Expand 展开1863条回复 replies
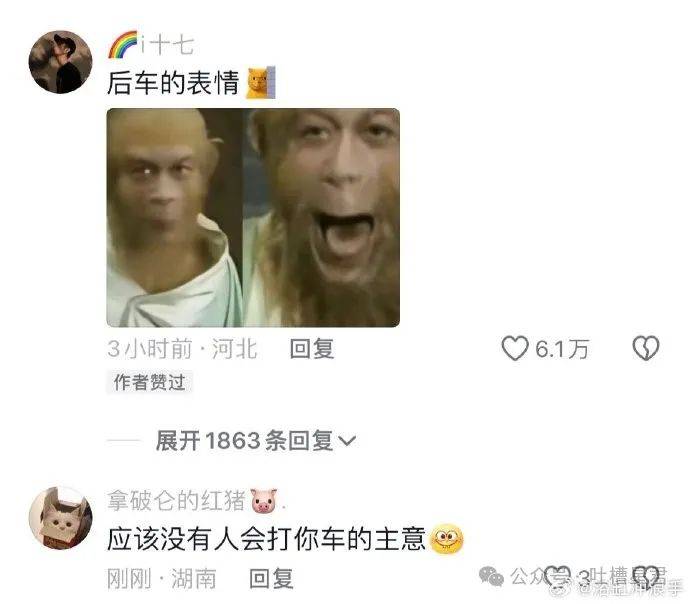Image resolution: width=690 pixels, height=604 pixels. coord(255,440)
